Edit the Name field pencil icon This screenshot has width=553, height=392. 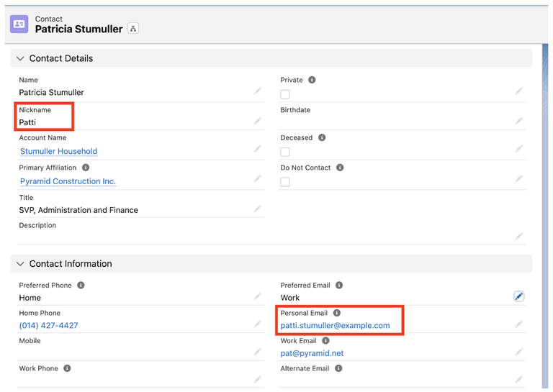[x=258, y=91]
